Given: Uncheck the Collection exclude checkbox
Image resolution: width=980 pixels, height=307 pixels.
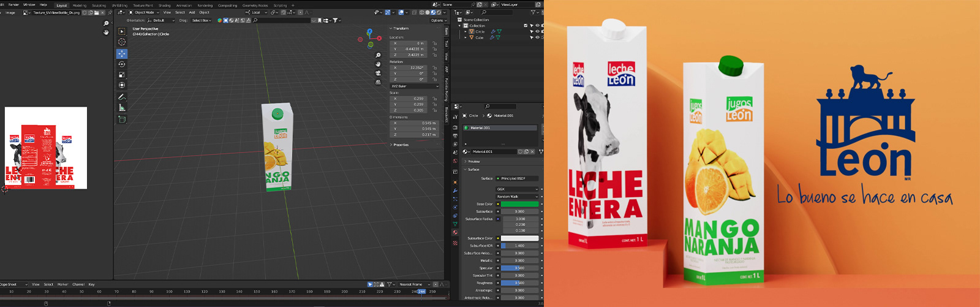Looking at the screenshot, I should (526, 26).
